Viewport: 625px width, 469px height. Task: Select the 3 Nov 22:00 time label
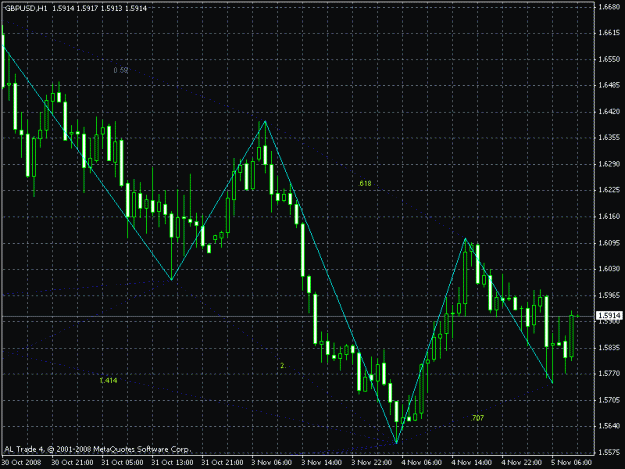click(371, 463)
